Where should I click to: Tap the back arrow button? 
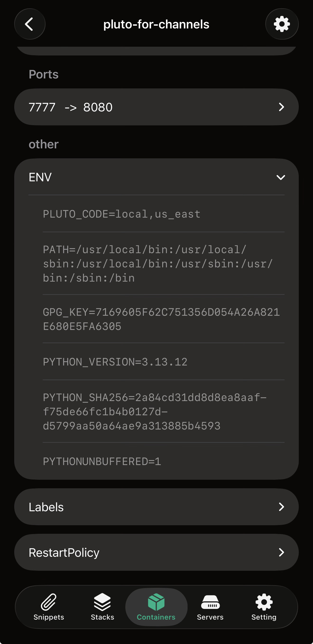(x=30, y=24)
